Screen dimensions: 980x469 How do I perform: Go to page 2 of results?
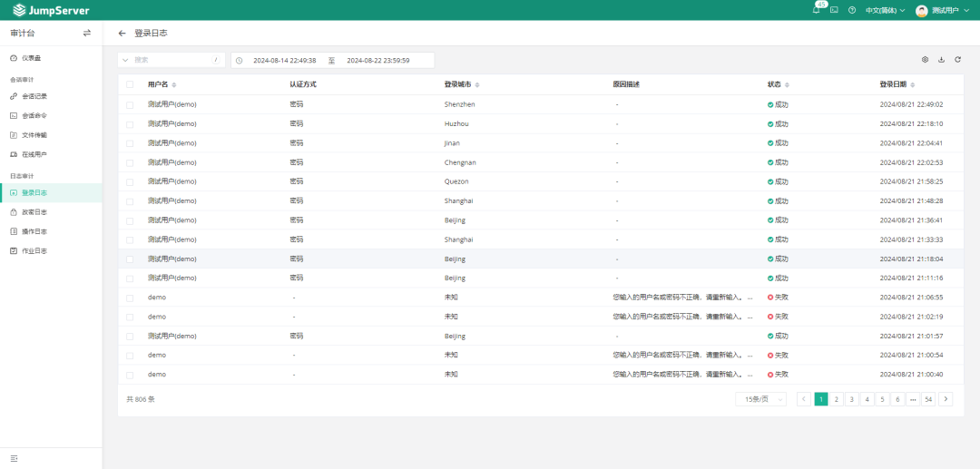click(837, 399)
